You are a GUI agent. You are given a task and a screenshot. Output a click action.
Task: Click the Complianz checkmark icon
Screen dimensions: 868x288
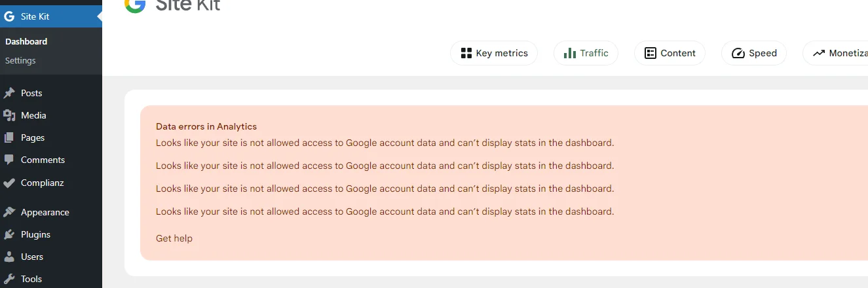click(9, 183)
